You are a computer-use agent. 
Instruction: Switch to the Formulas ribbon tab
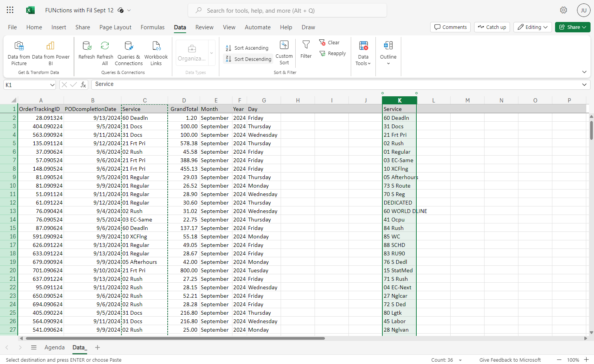tap(153, 27)
